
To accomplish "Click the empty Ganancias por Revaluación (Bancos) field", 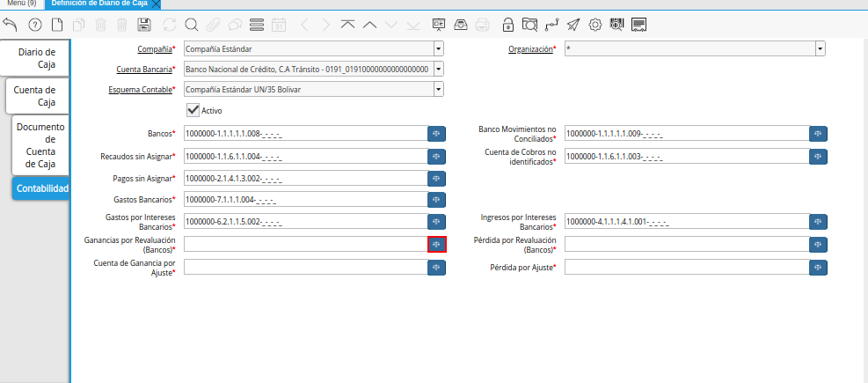I will [305, 245].
